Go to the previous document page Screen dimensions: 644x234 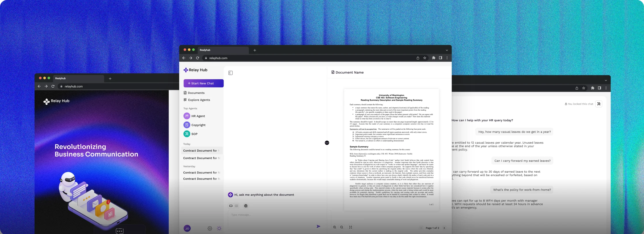421,228
